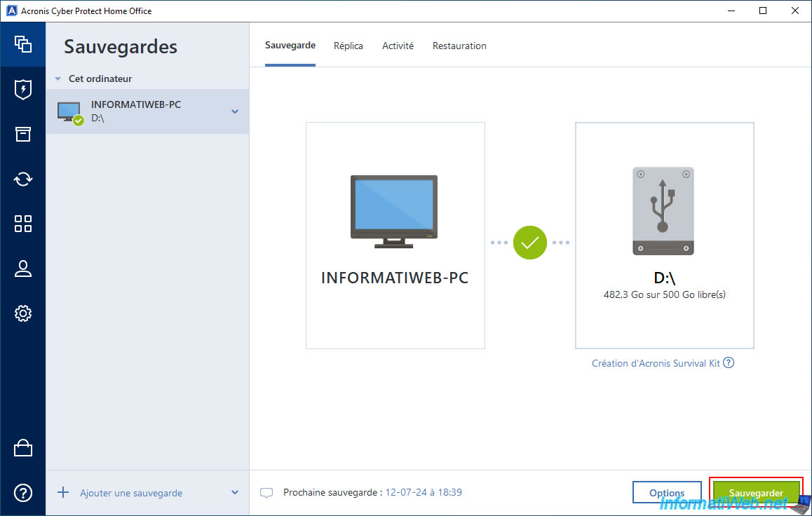Click Ajouter une sauvegarde
Viewport: 812px width, 516px height.
[131, 493]
